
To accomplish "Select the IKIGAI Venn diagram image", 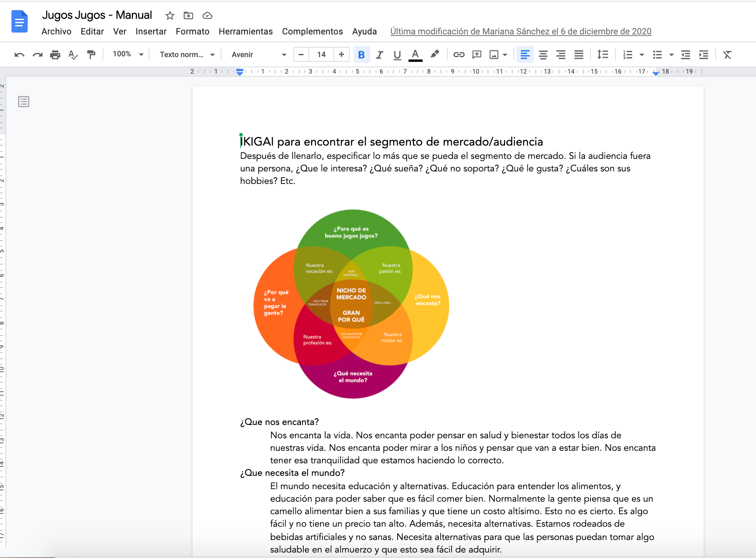I will point(351,304).
